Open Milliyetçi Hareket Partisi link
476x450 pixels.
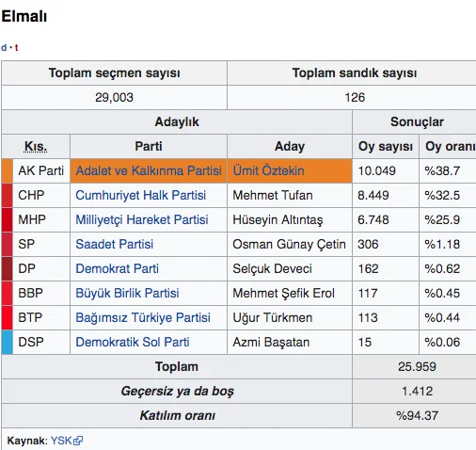pyautogui.click(x=142, y=219)
